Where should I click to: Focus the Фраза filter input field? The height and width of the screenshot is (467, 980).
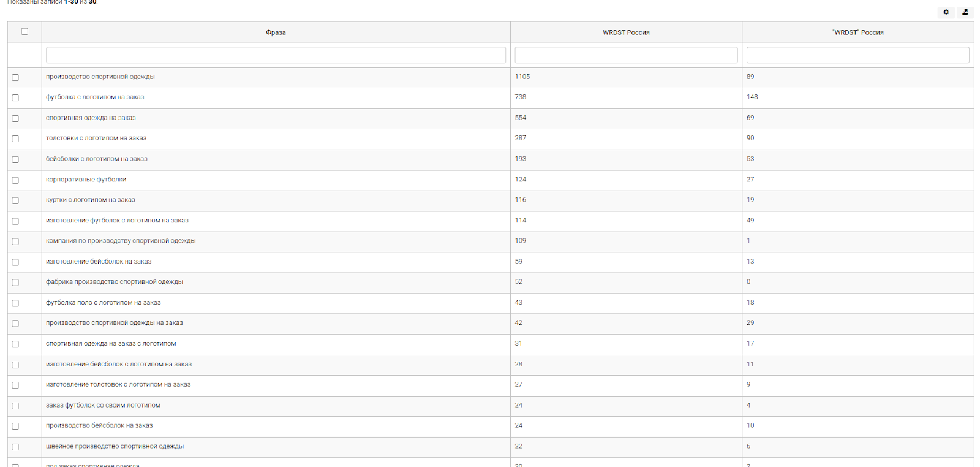pos(276,55)
